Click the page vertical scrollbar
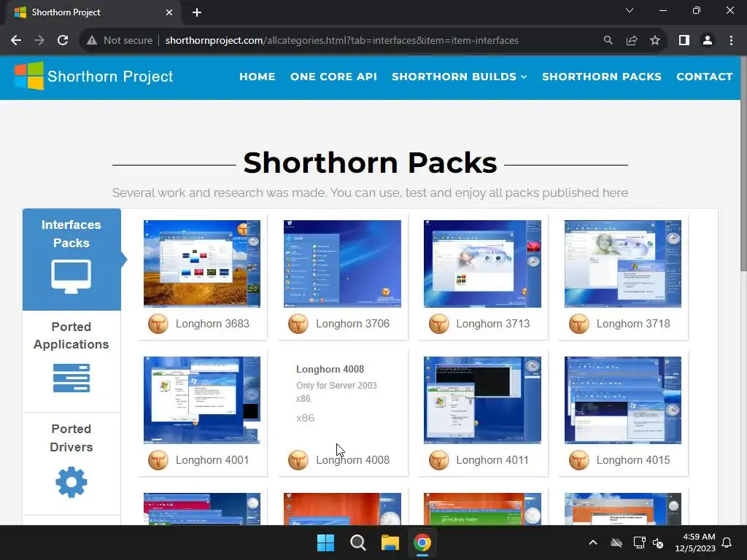This screenshot has width=747, height=560. tap(743, 164)
